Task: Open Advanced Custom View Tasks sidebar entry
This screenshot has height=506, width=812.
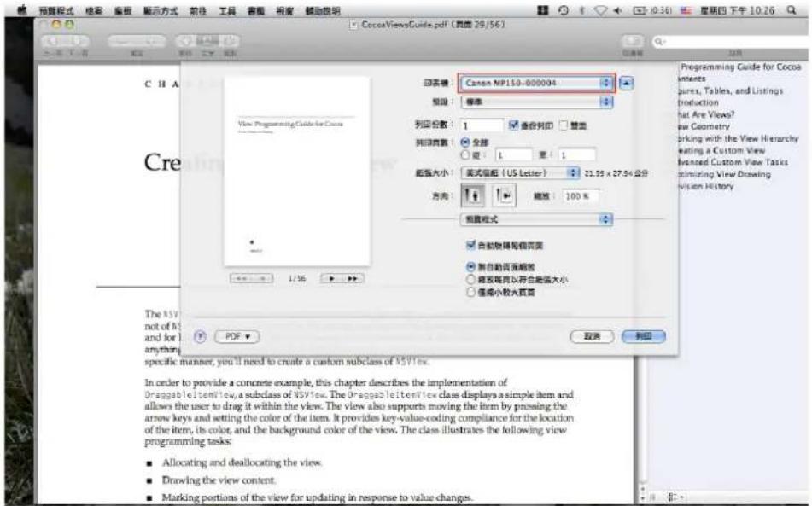Action: (733, 162)
